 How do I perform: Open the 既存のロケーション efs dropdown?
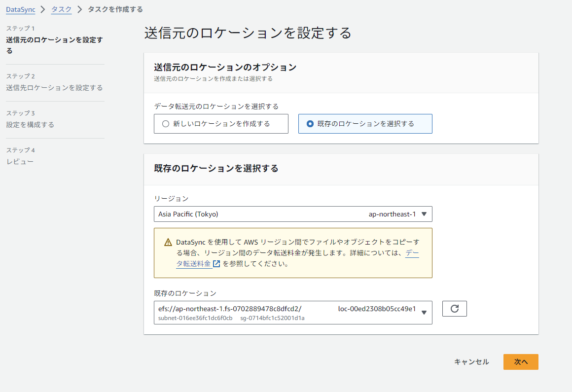coord(293,313)
